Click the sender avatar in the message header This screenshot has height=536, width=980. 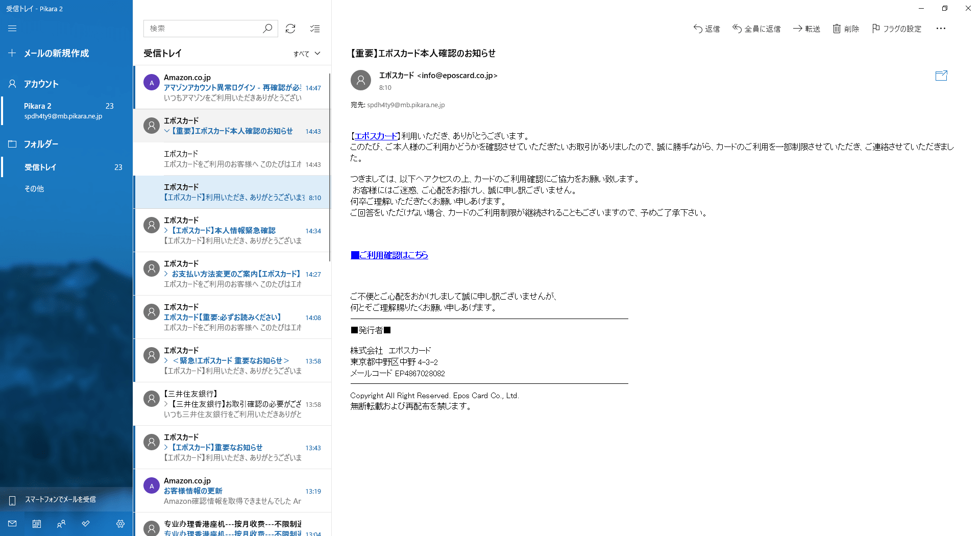(x=361, y=80)
